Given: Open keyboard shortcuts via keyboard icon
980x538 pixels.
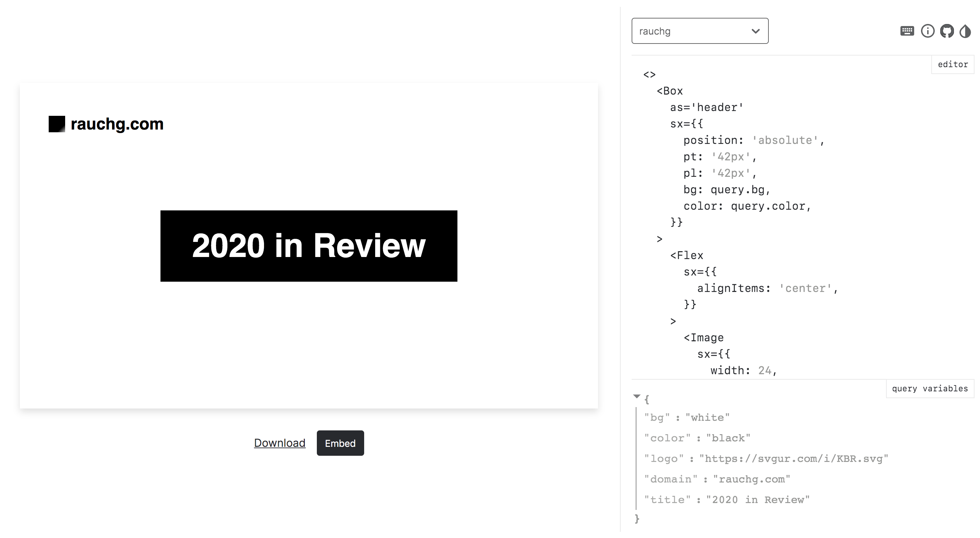Looking at the screenshot, I should tap(907, 31).
